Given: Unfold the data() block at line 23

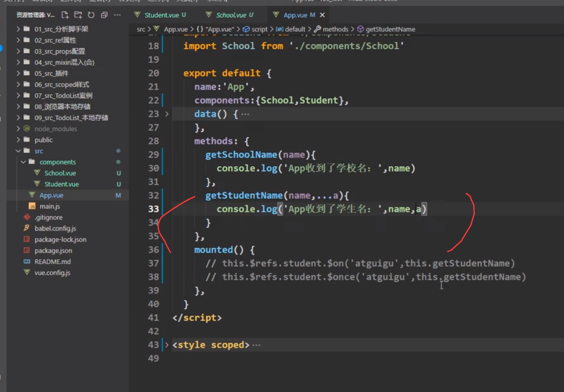Looking at the screenshot, I should 167,114.
